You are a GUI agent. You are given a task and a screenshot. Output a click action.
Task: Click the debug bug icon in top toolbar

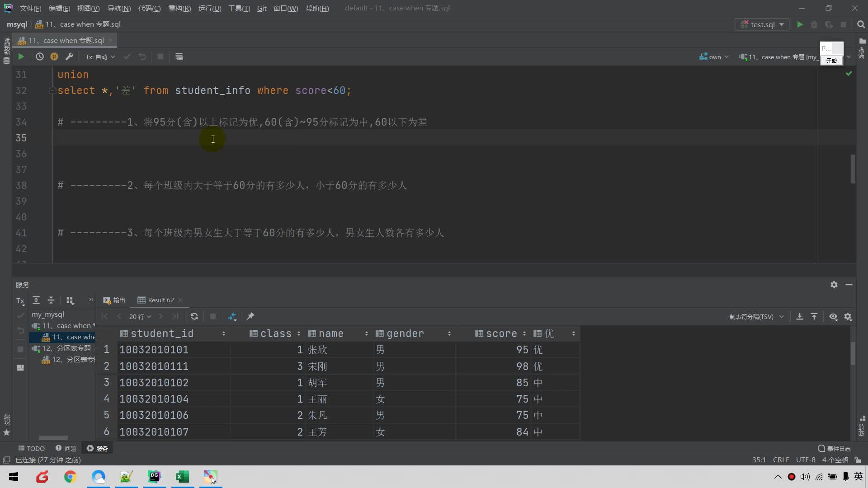814,24
